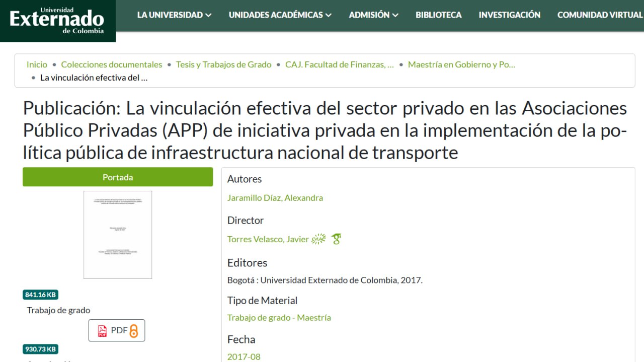Open Colecciones documentales breadcrumb link
The image size is (644, 362).
(x=112, y=64)
